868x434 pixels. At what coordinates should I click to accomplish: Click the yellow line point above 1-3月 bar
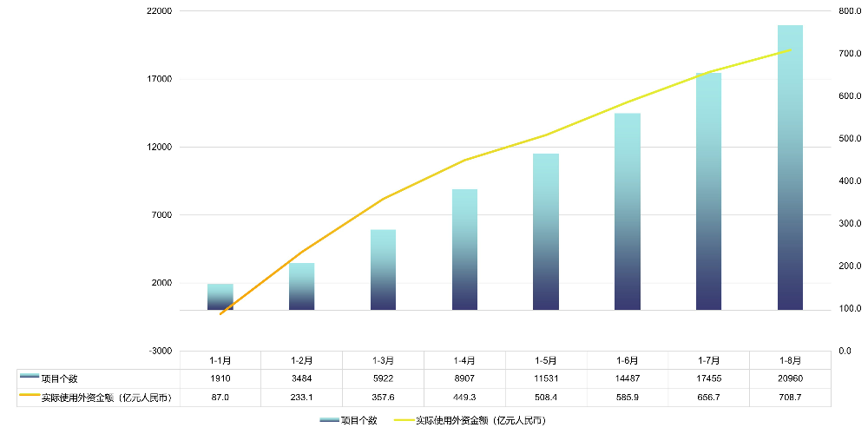tap(383, 199)
